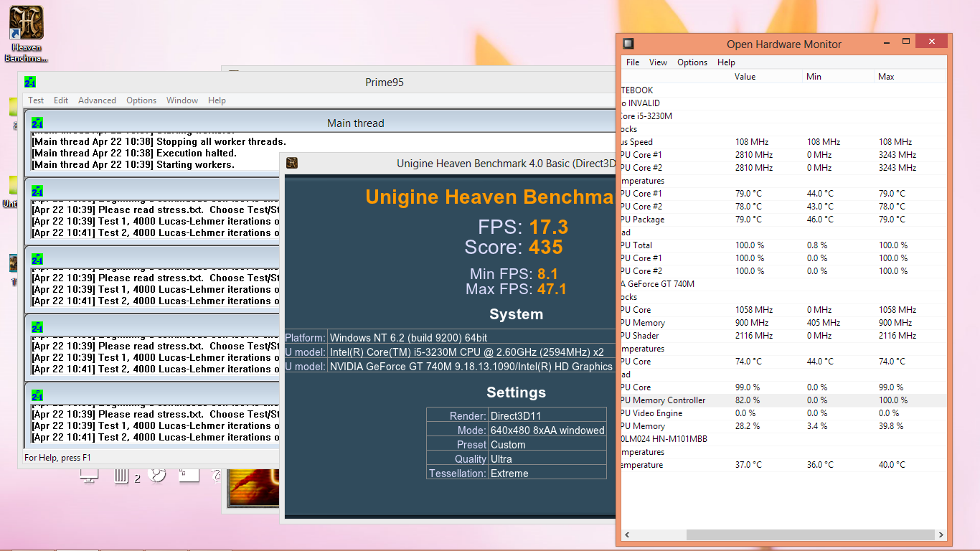Open Help menu in Open Hardware Monitor
This screenshot has width=980, height=551.
pyautogui.click(x=726, y=62)
